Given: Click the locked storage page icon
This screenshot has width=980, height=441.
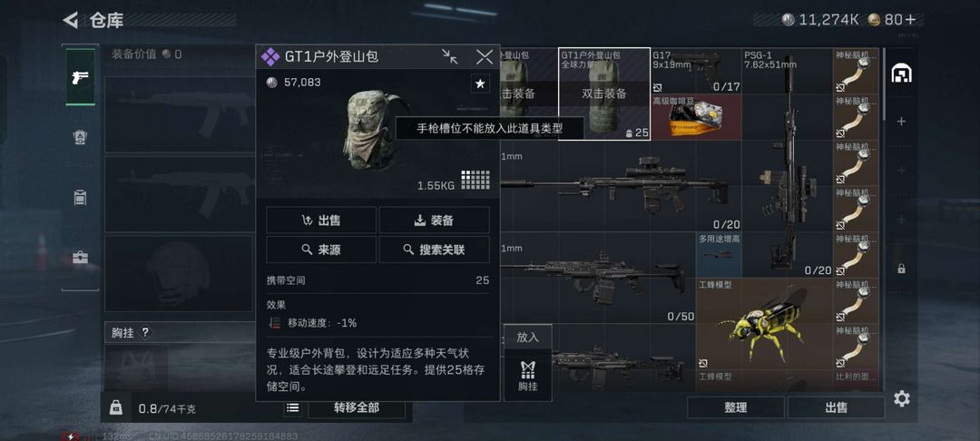Looking at the screenshot, I should [x=901, y=269].
